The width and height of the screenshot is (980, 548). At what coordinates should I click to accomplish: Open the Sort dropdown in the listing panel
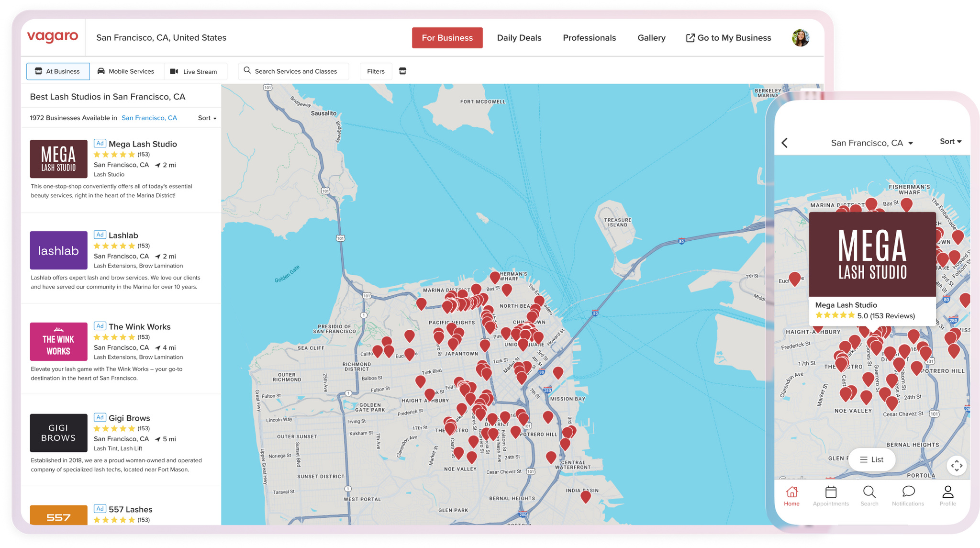click(x=207, y=118)
